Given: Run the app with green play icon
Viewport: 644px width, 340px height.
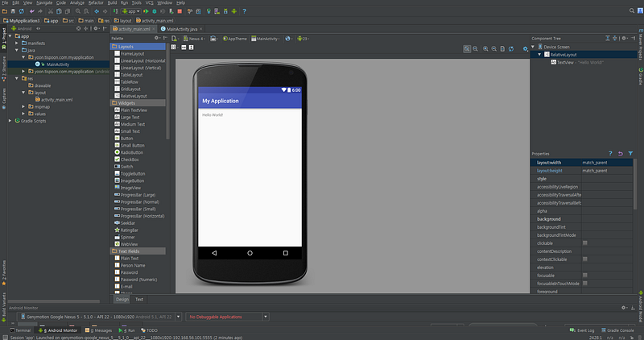Looking at the screenshot, I should coord(146,11).
